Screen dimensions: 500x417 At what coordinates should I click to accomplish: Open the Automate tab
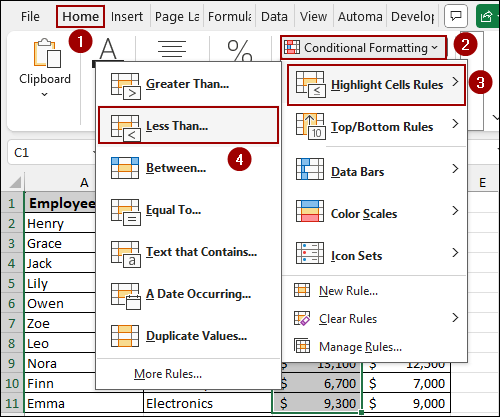click(x=360, y=16)
